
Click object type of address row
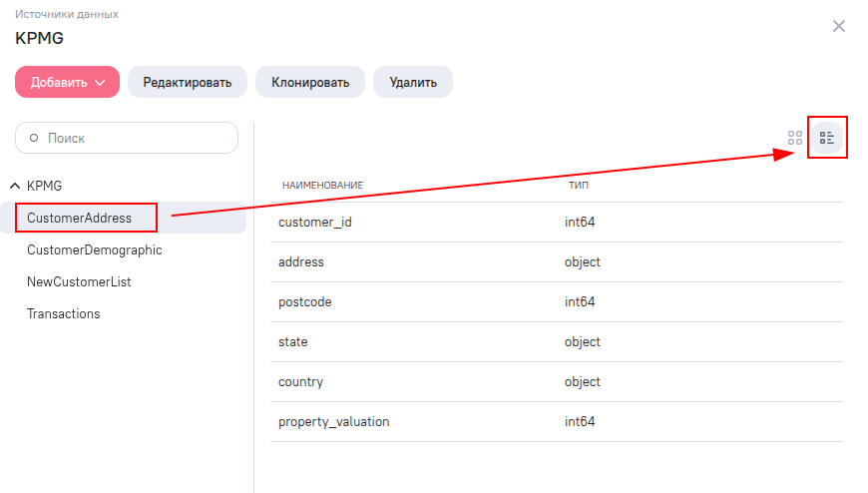point(583,262)
